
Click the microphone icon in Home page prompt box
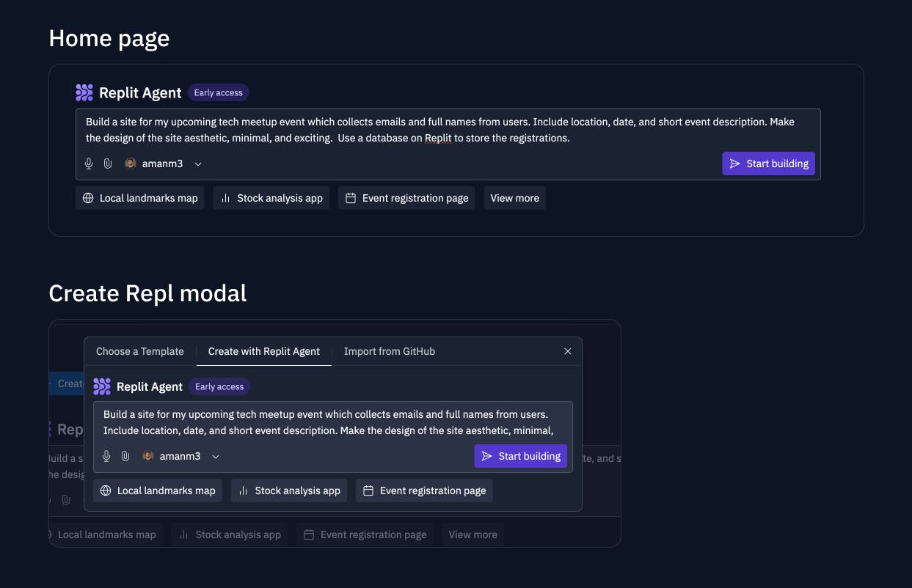point(89,163)
